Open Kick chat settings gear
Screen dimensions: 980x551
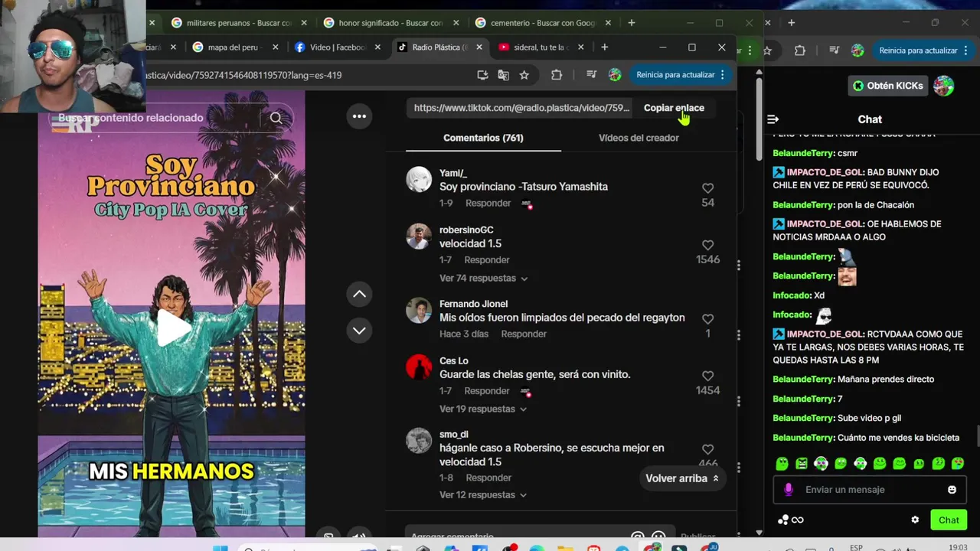coord(914,520)
